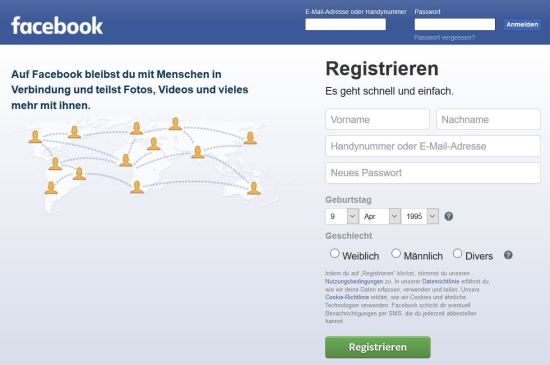Viewport: 550px width, 365px height.
Task: Click the birthday help question mark icon
Action: [449, 216]
